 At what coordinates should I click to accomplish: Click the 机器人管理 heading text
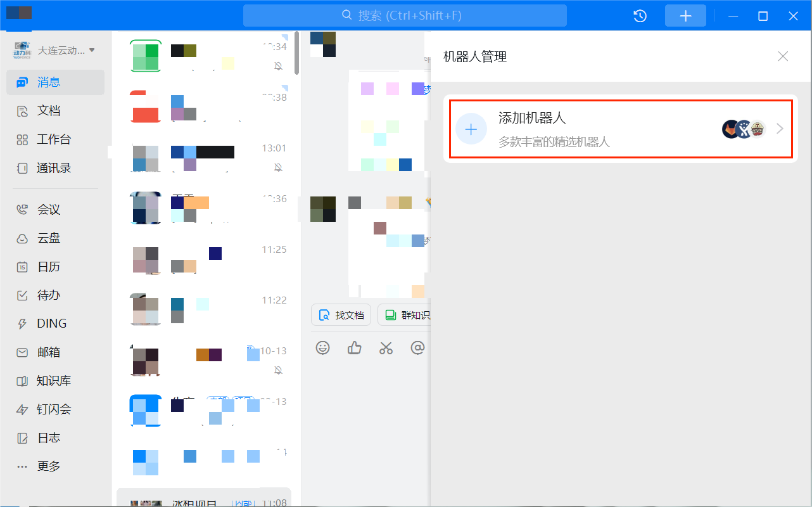click(x=475, y=57)
